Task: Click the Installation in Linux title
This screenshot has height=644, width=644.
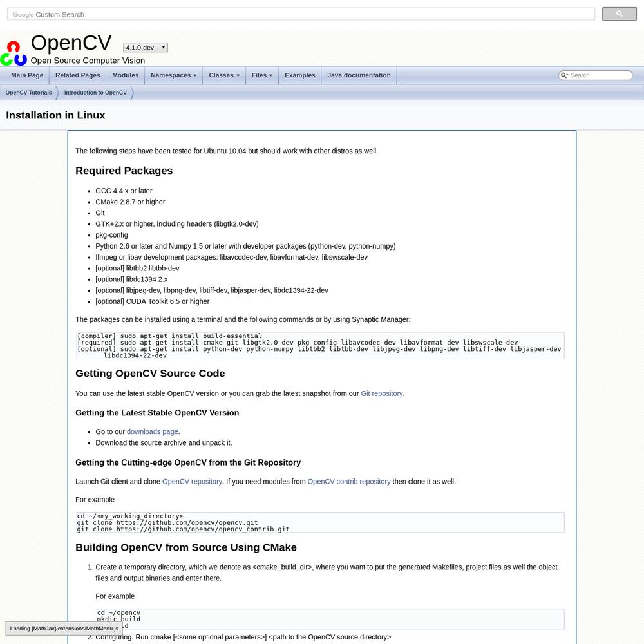Action: (x=55, y=115)
